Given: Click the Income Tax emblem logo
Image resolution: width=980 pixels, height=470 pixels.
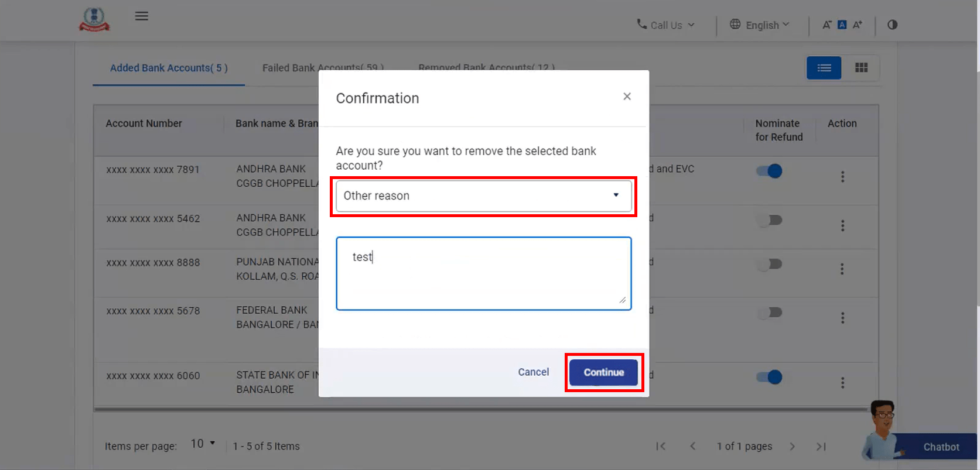Looking at the screenshot, I should (94, 19).
